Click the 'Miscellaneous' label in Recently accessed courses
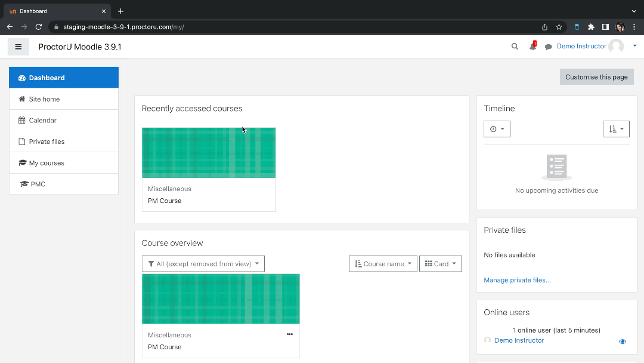Viewport: 644px width, 363px height. pyautogui.click(x=169, y=189)
